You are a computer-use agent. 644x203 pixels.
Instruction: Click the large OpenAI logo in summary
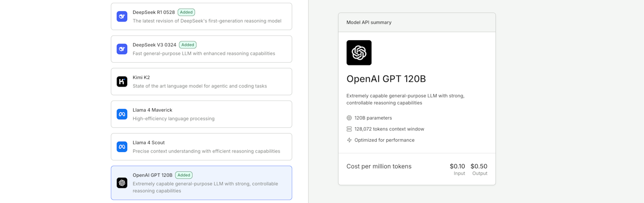coord(359,53)
